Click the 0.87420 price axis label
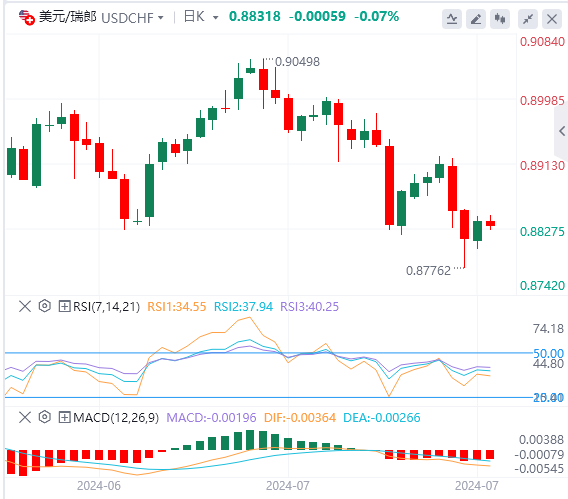 tap(542, 286)
